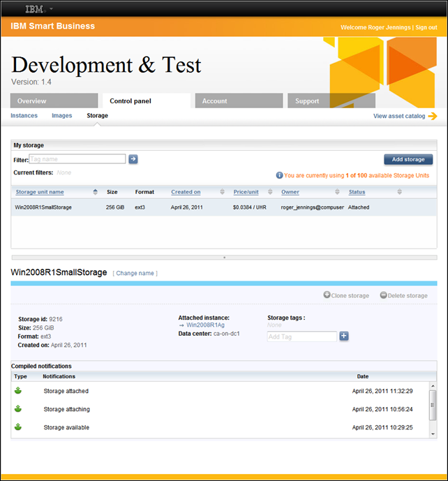Click the IBM Smart Business title
This screenshot has height=481, width=448.
click(53, 26)
